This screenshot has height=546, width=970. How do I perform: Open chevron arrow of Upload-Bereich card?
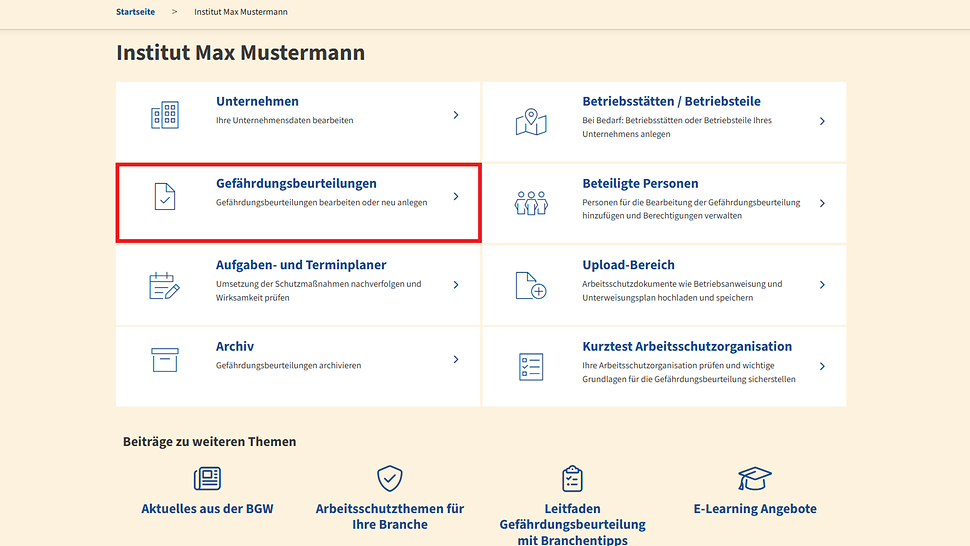click(x=822, y=285)
